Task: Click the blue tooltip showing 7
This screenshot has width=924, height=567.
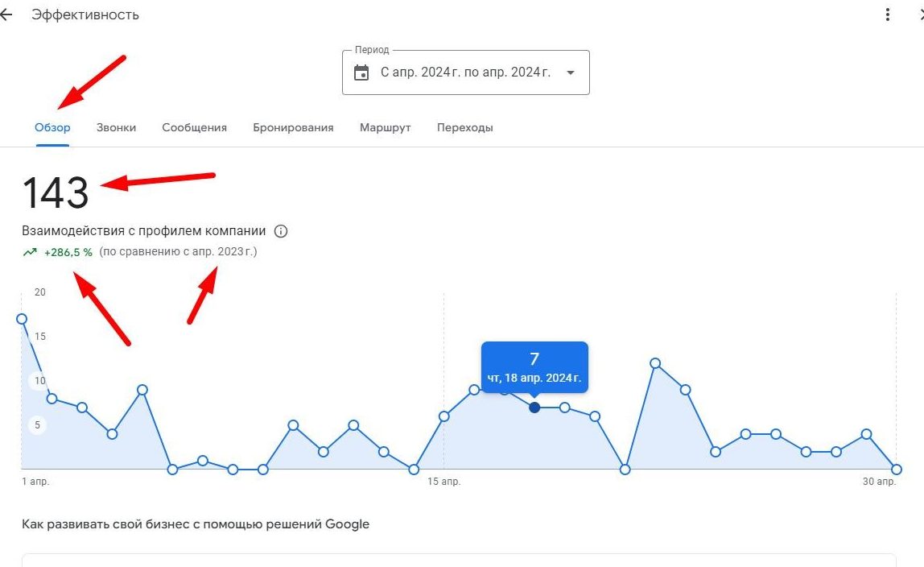Action: pos(534,366)
